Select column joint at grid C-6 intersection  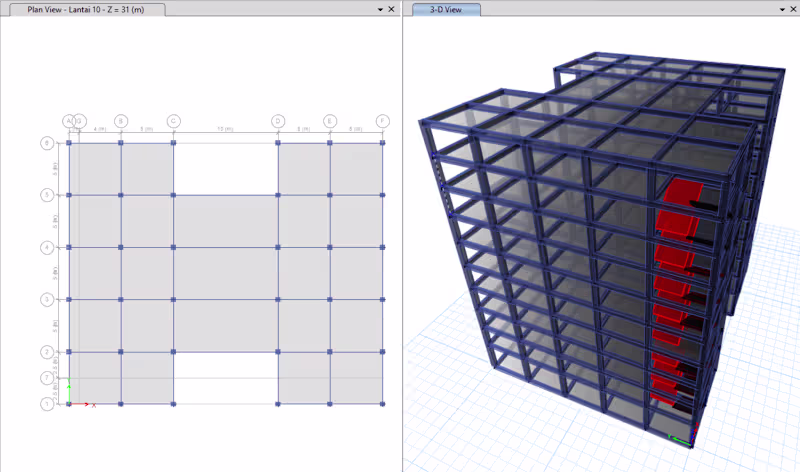coord(173,143)
